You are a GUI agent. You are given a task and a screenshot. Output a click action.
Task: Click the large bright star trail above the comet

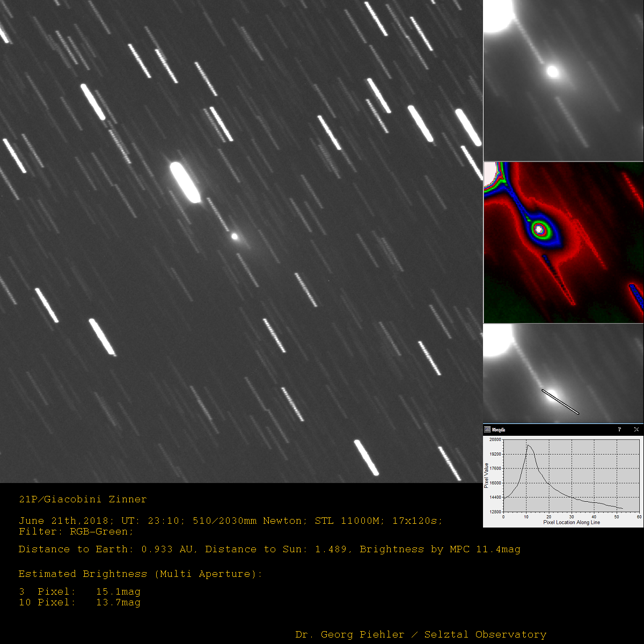(185, 181)
